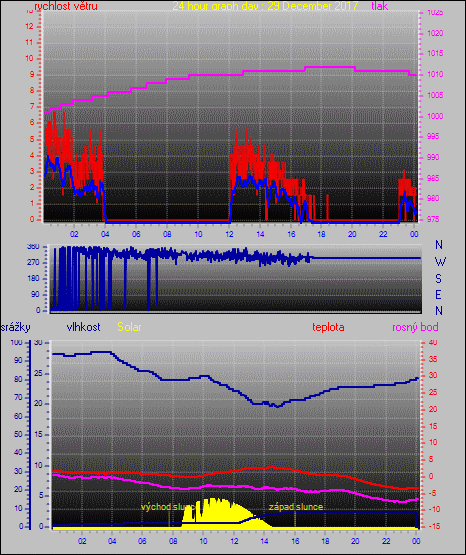Click the magenta 'tlak' pressure label
The width and height of the screenshot is (466, 555).
click(380, 6)
